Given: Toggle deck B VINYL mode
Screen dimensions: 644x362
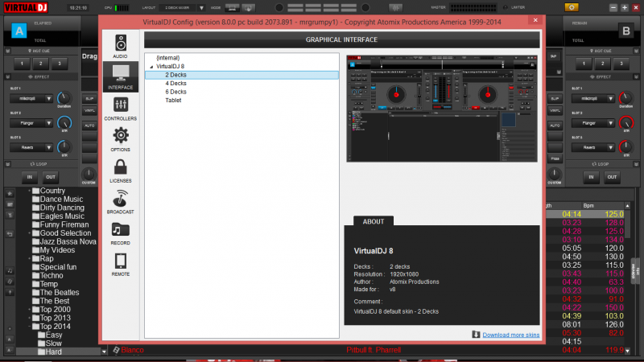Looking at the screenshot, I should pos(555,110).
